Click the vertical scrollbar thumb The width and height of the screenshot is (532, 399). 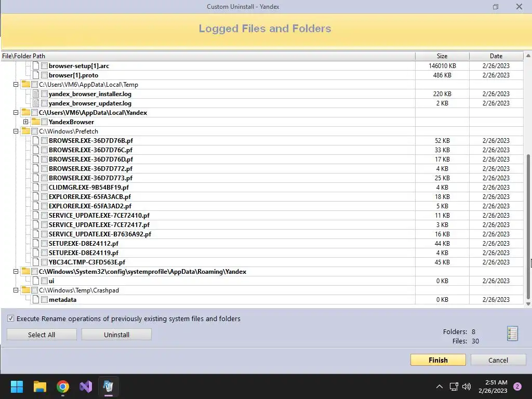(x=528, y=227)
